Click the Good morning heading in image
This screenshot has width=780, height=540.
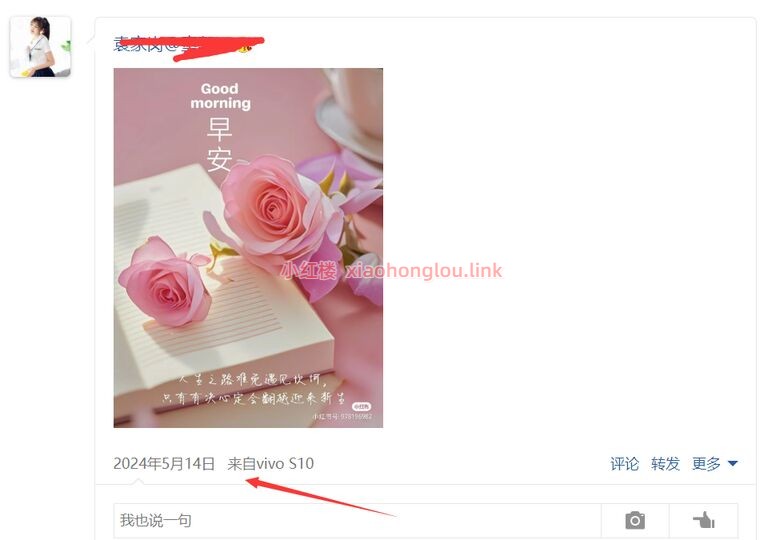pos(220,96)
